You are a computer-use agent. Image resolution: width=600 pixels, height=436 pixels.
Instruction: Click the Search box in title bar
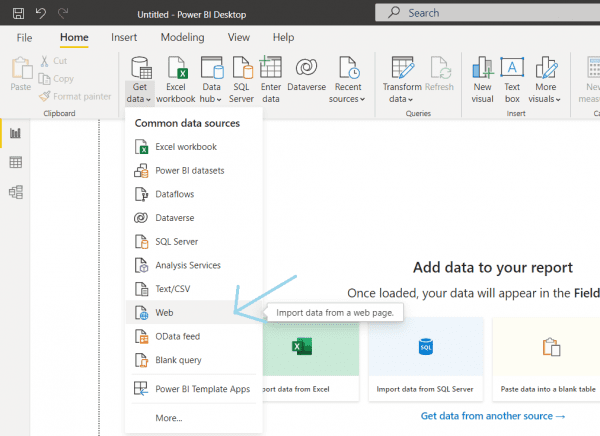[488, 13]
